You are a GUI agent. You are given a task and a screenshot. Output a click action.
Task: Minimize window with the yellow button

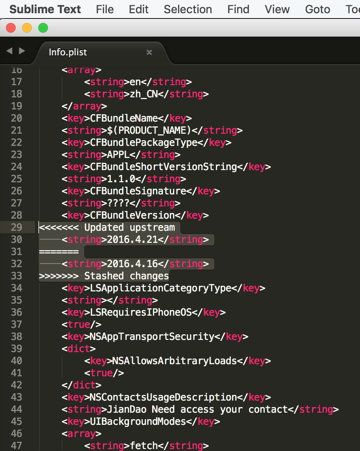[27, 28]
